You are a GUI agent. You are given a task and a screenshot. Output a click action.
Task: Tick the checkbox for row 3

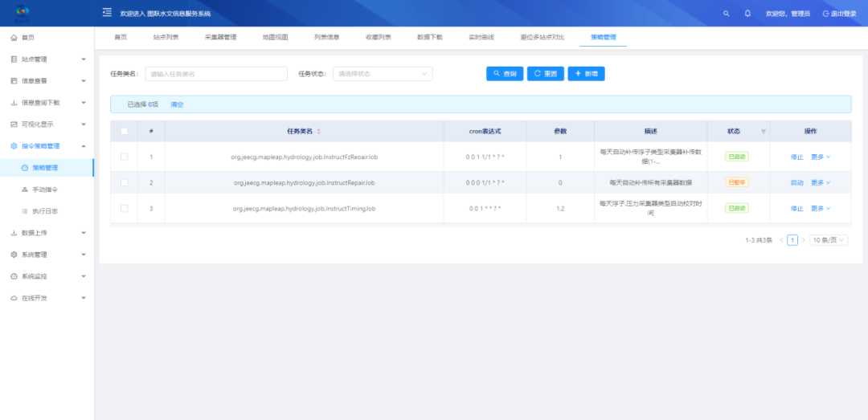click(124, 208)
